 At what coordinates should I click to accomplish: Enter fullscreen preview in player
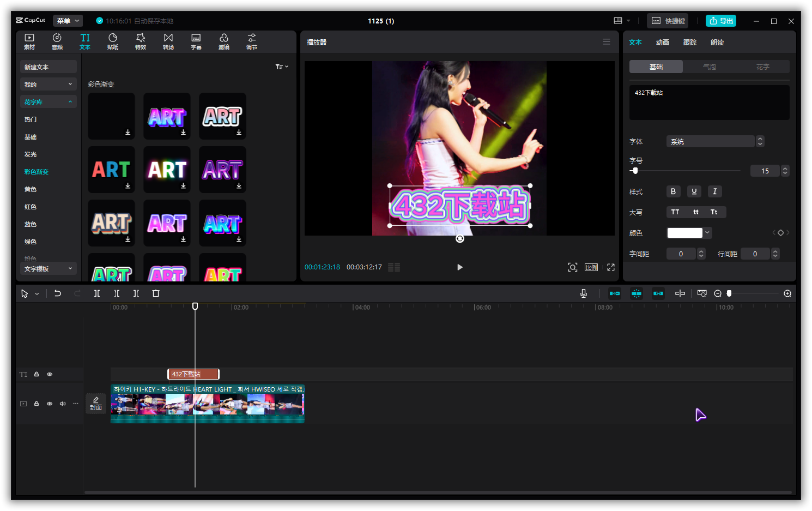tap(611, 267)
